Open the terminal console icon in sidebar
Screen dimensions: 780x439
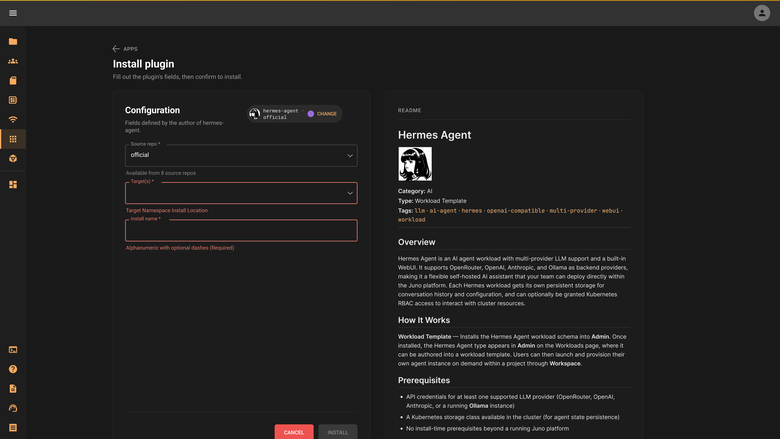(x=13, y=350)
